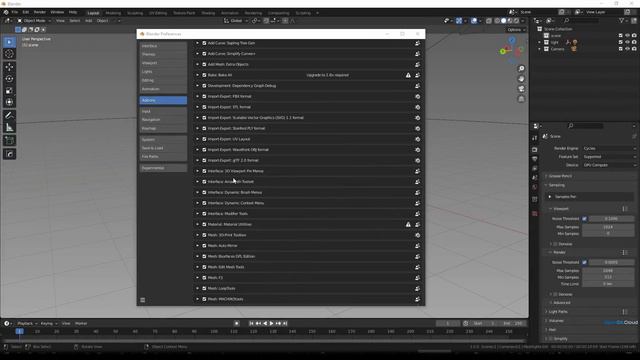Open the Render menu in top bar
This screenshot has width=640, height=360.
40,13
